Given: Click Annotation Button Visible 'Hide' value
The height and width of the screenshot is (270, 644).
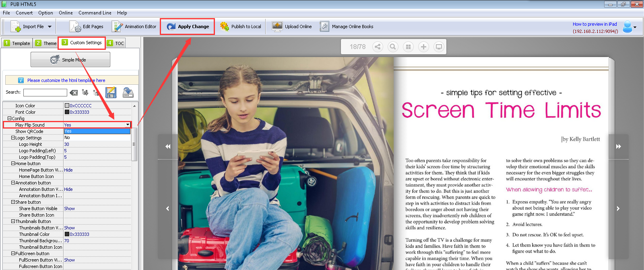Looking at the screenshot, I should (x=68, y=189).
